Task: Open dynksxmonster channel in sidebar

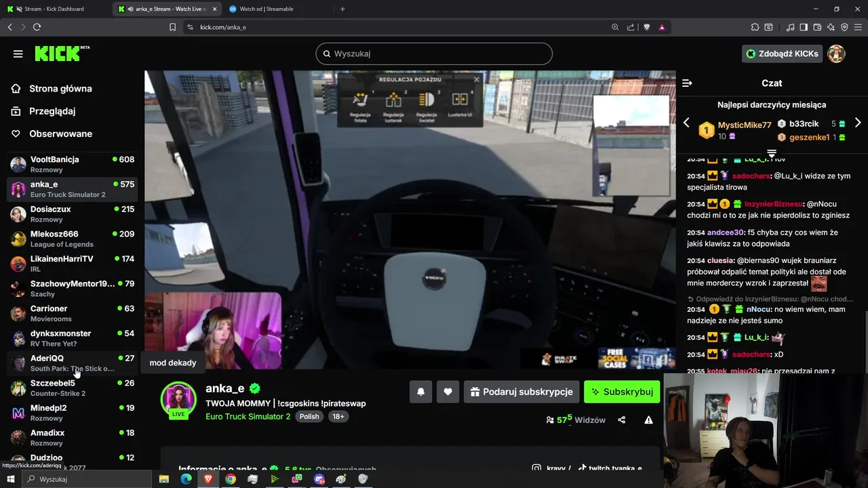Action: pyautogui.click(x=72, y=338)
